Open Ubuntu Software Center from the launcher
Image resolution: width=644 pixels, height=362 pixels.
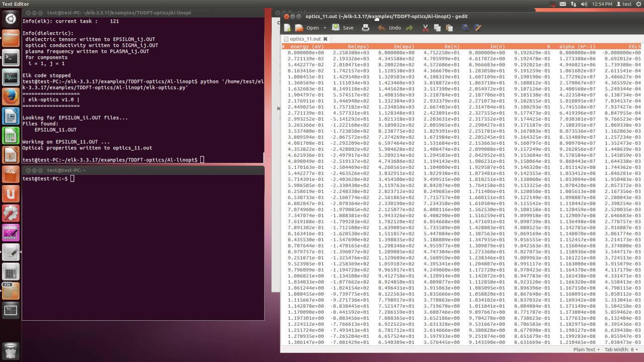11,174
